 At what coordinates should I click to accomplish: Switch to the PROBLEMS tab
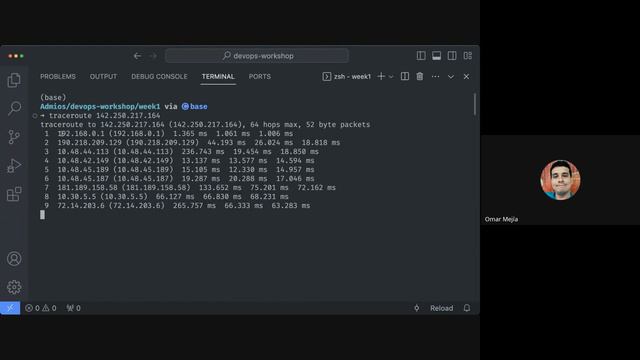(58, 77)
